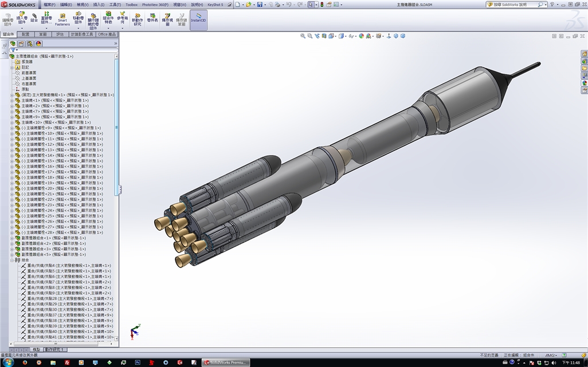This screenshot has width=588, height=367.
Task: Open the FeatureManager design tree tab
Action: click(13, 44)
